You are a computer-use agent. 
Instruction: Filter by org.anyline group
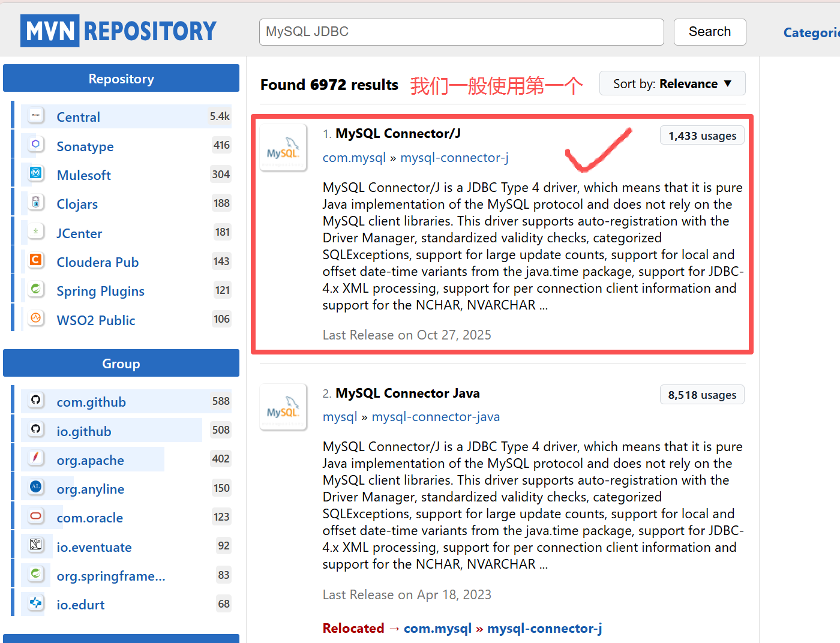(90, 489)
